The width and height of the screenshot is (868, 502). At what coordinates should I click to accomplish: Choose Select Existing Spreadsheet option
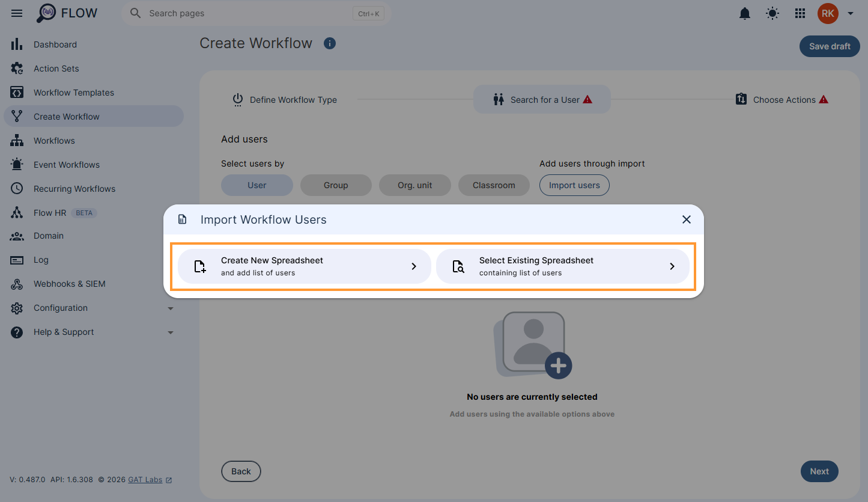click(x=563, y=266)
